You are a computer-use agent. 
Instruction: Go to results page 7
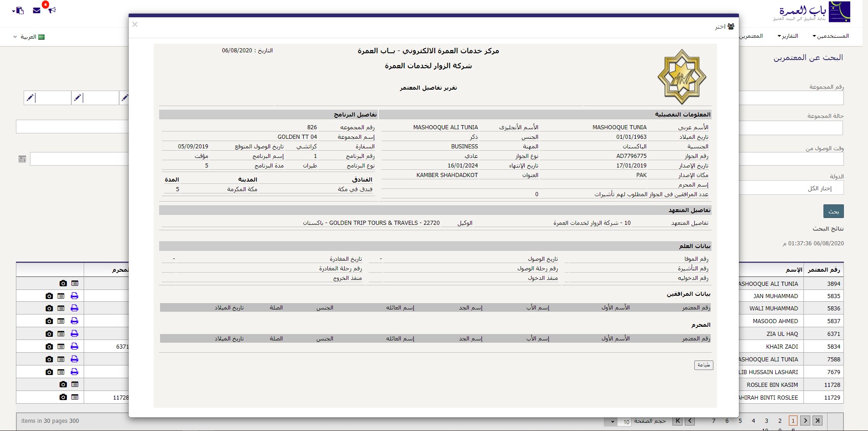(714, 421)
